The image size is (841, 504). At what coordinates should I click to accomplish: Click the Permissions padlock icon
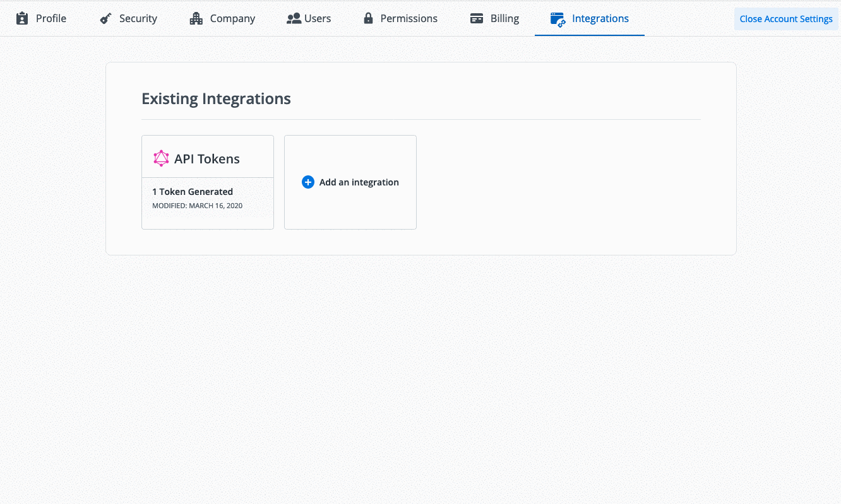[368, 18]
